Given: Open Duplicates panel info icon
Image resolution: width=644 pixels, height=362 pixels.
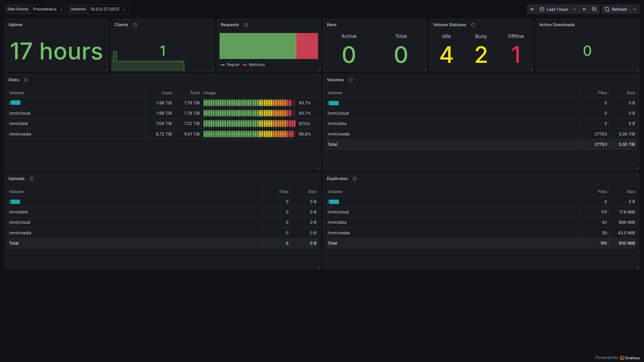Looking at the screenshot, I should (355, 179).
